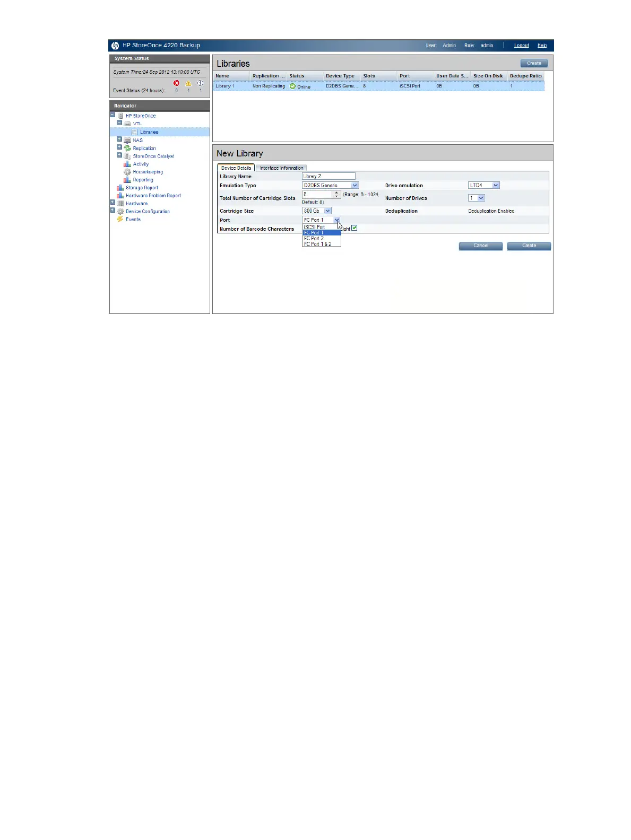The height and width of the screenshot is (840, 631).
Task: Click the red error event status icon
Action: pos(177,83)
